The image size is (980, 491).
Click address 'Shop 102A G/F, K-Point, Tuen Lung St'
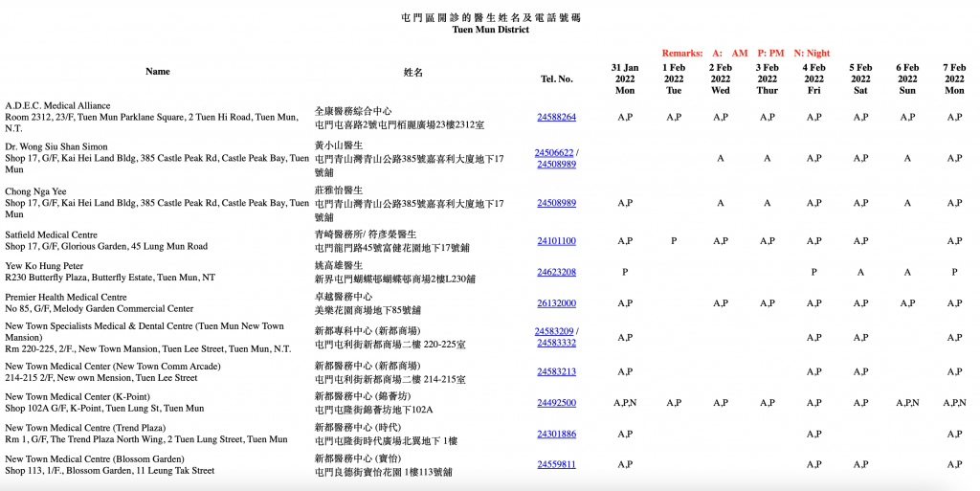tap(83, 408)
